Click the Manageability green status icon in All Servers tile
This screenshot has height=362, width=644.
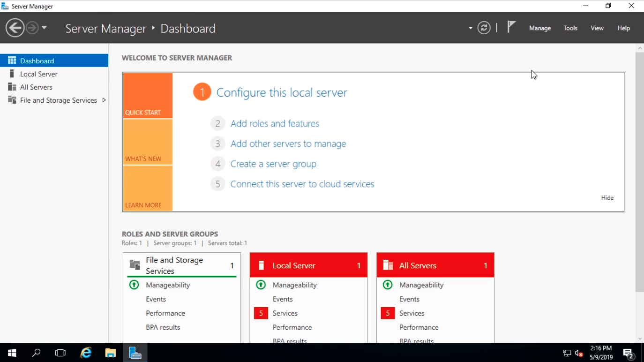click(x=388, y=285)
